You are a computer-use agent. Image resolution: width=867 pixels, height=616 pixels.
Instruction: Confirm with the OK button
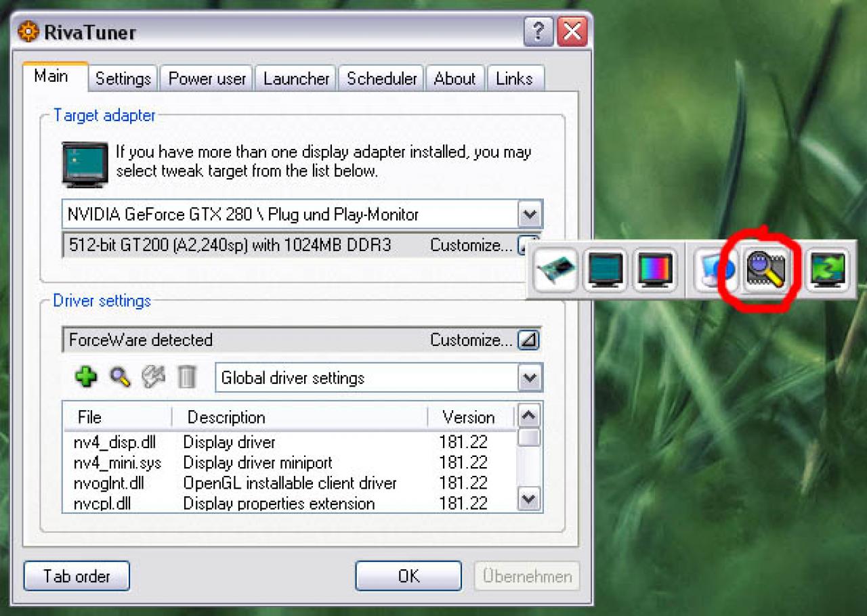[408, 576]
